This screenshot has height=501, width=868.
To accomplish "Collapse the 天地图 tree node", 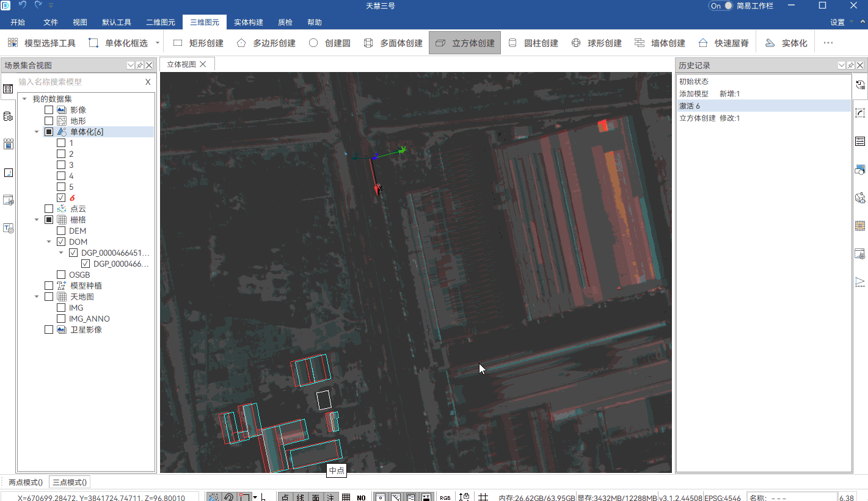I will coord(37,297).
